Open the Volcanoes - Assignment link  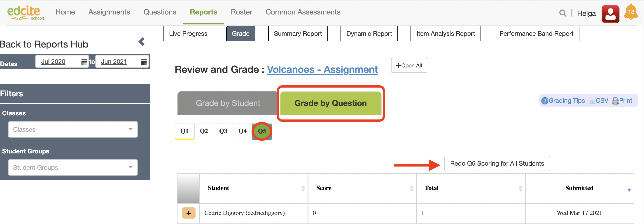(x=322, y=69)
